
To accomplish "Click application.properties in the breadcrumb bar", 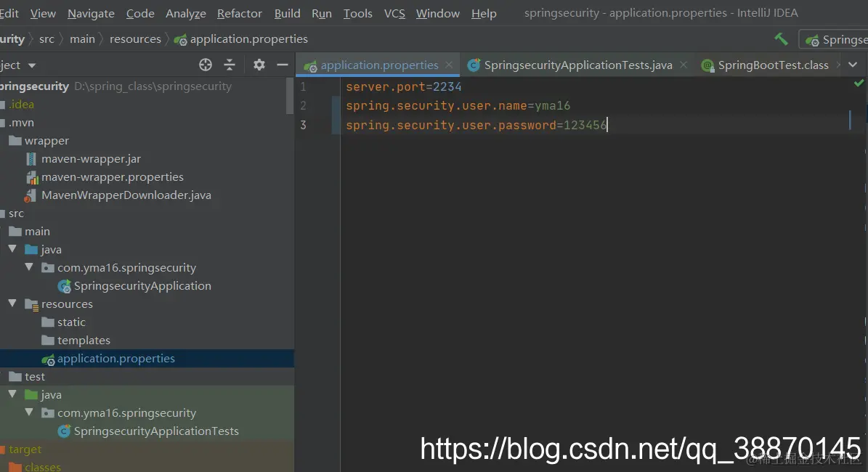I will pyautogui.click(x=241, y=38).
